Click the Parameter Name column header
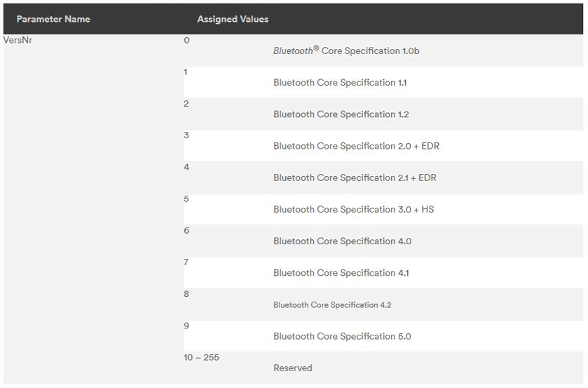 pyautogui.click(x=53, y=19)
